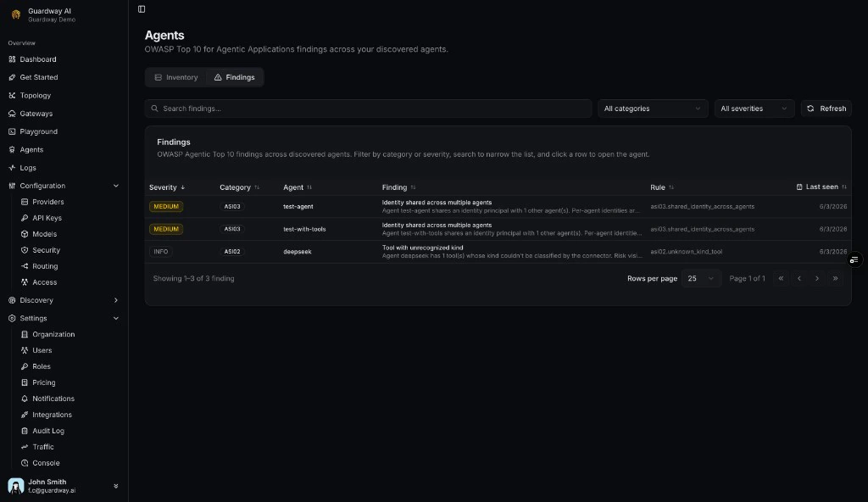Sort by the Rule column header
868x502 pixels.
661,187
